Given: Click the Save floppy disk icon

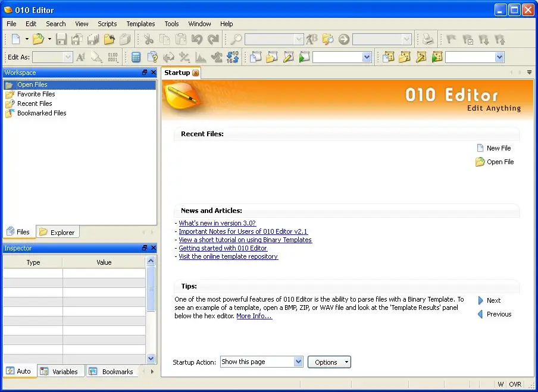Looking at the screenshot, I should (61, 39).
